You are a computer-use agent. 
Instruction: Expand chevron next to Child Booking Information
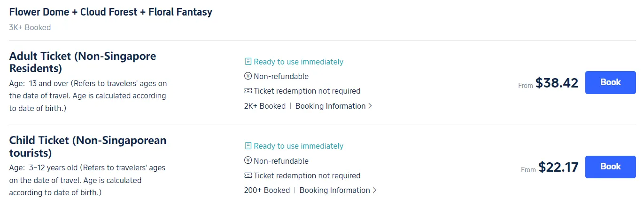[374, 190]
